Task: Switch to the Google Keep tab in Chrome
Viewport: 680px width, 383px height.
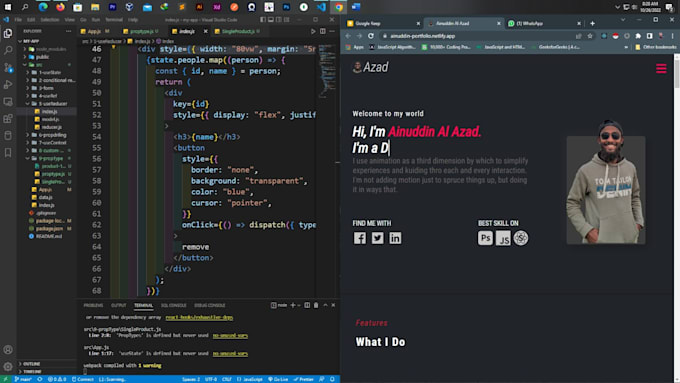Action: [382, 23]
